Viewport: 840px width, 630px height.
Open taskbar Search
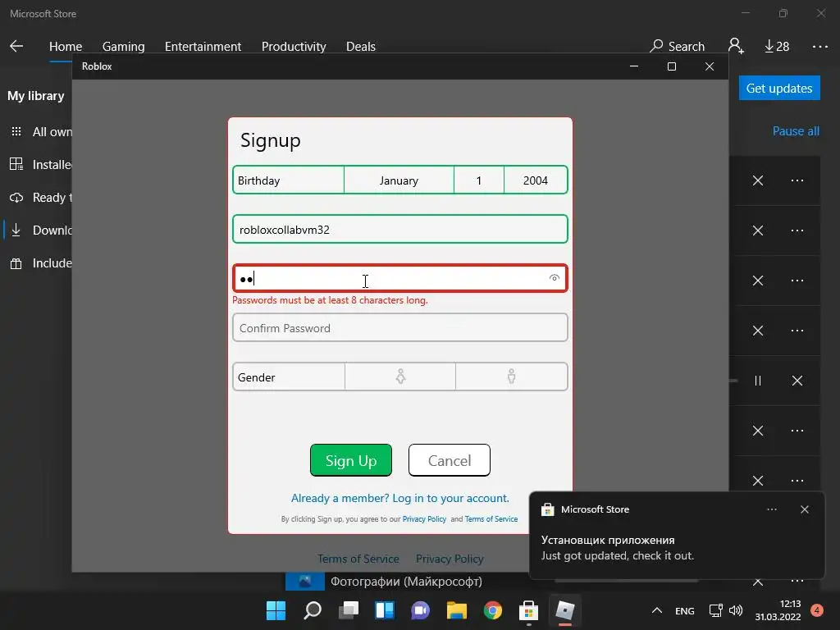[313, 610]
